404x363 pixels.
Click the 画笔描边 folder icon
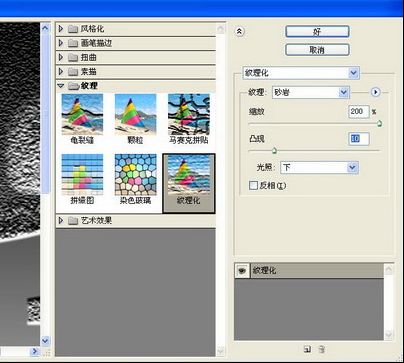[73, 43]
